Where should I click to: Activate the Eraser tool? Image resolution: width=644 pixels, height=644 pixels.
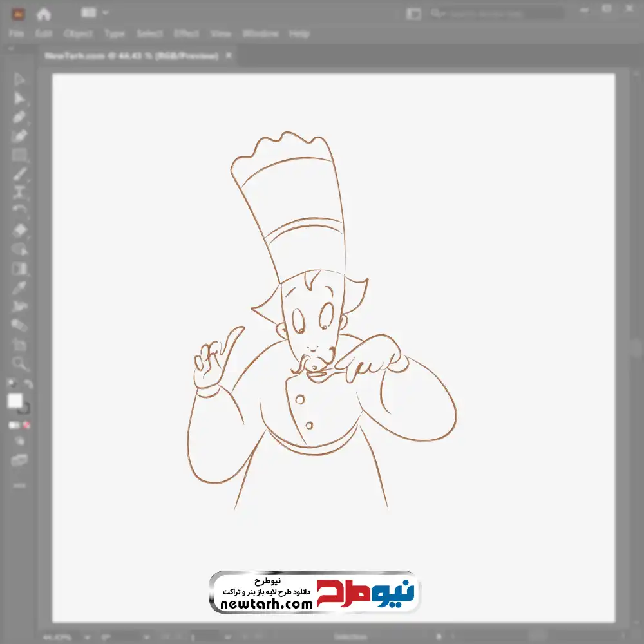click(19, 230)
